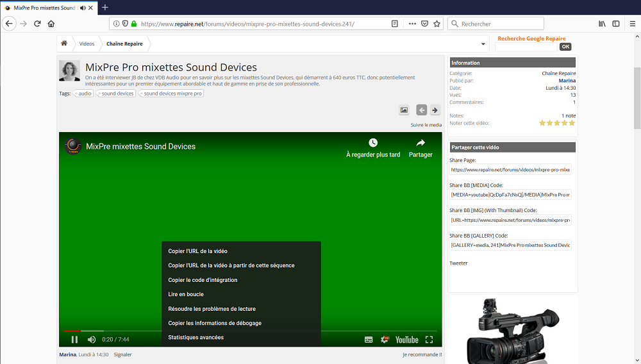Go to previous media arrow
Image resolution: width=641 pixels, height=364 pixels.
(x=421, y=110)
